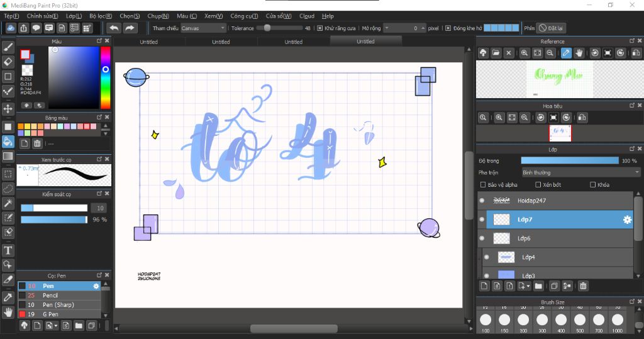
Task: Select the Divide/Operation tool
Action: 8,265
